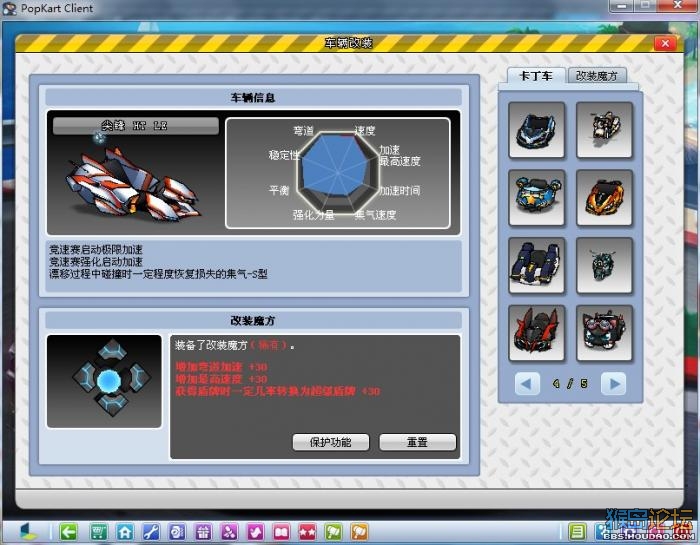Open the purple gift box icon
Viewport: 700px width, 545px height.
203,532
